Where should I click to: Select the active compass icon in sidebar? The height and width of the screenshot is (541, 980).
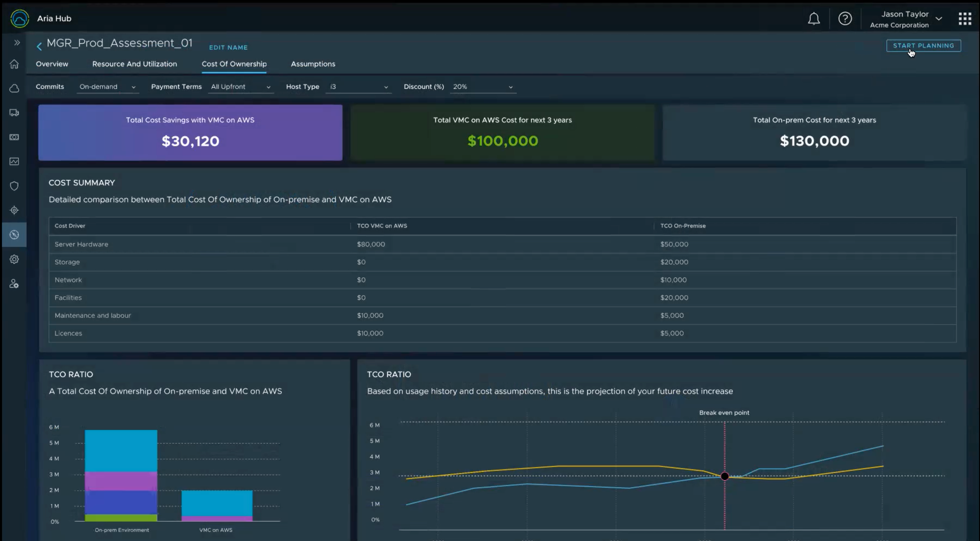14,235
